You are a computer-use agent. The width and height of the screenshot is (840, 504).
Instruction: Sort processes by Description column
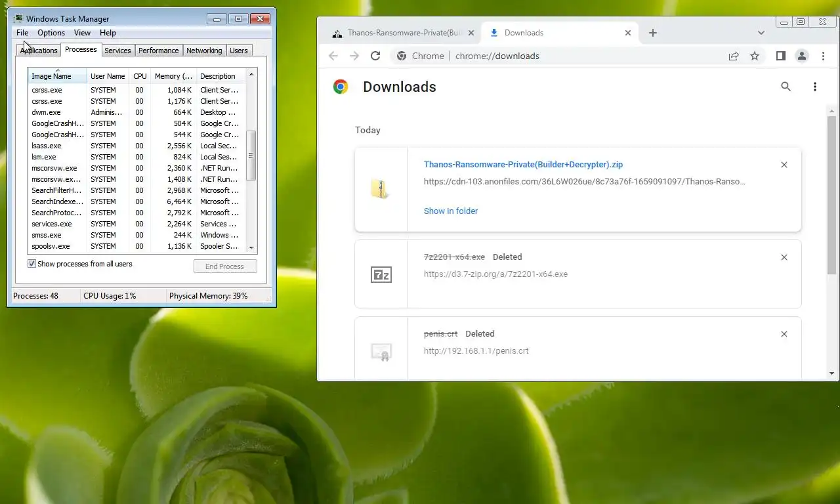[x=220, y=76]
